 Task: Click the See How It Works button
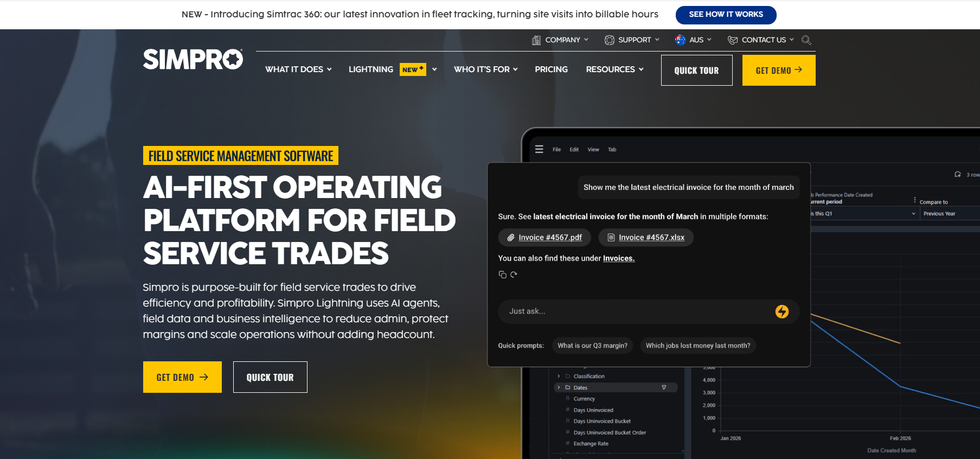[x=726, y=15]
